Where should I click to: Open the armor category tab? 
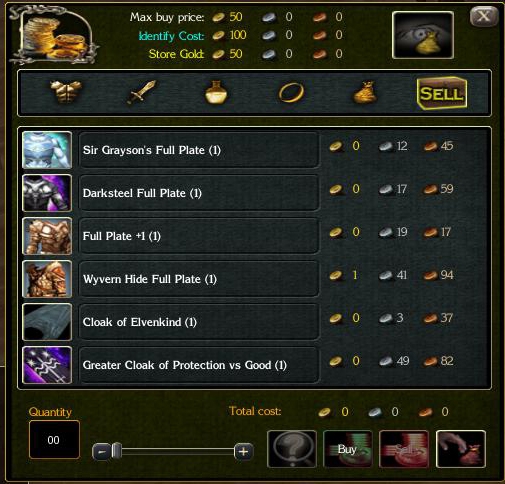(x=66, y=92)
